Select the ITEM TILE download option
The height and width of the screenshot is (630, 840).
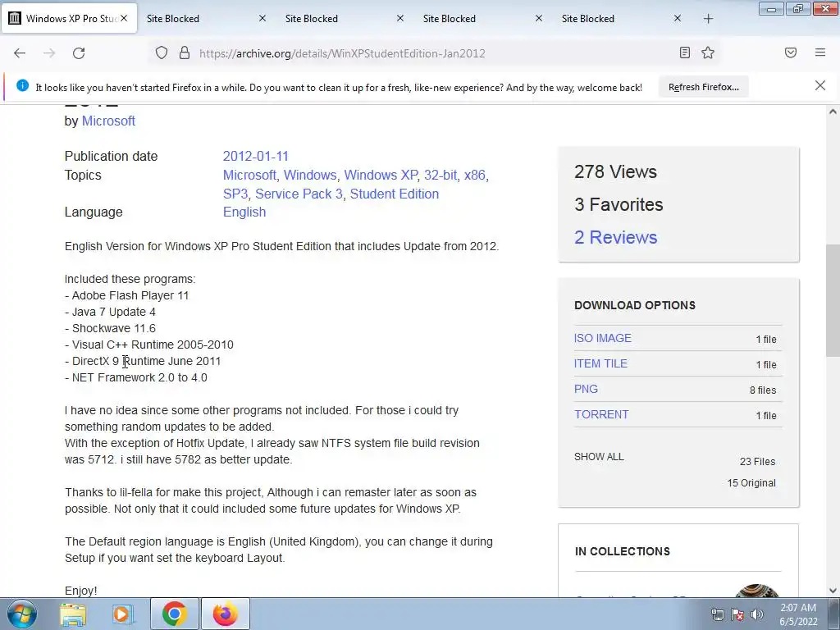pos(600,363)
